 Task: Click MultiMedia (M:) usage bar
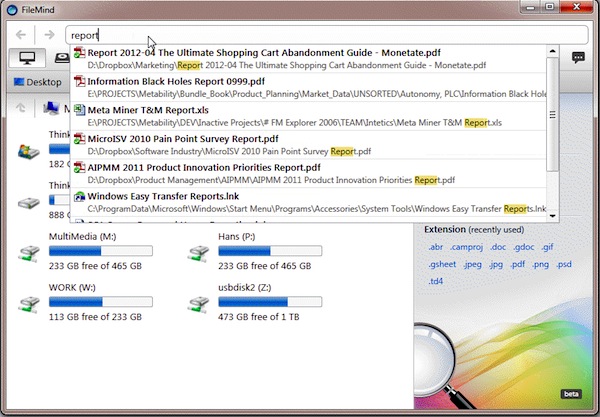pyautogui.click(x=101, y=251)
